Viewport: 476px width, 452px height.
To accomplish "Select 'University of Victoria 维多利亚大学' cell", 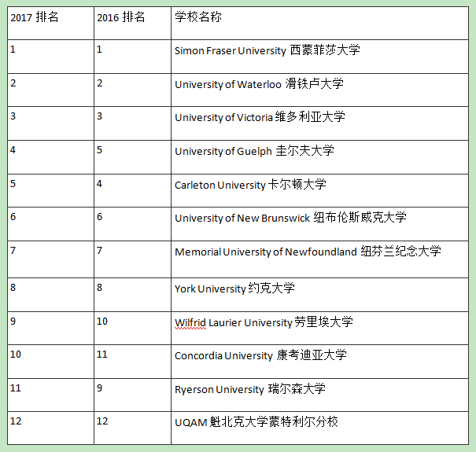I will (320, 123).
